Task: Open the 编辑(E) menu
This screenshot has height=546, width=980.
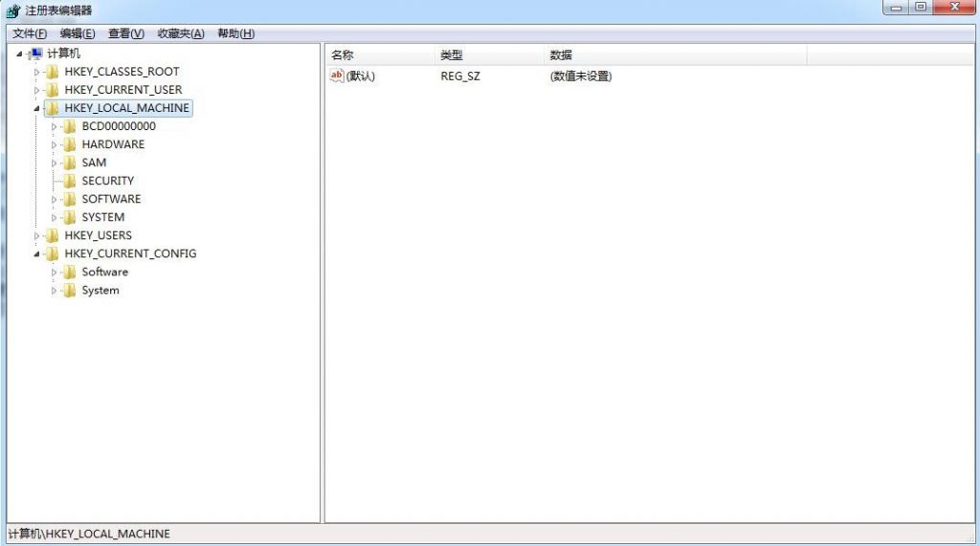Action: [x=78, y=33]
